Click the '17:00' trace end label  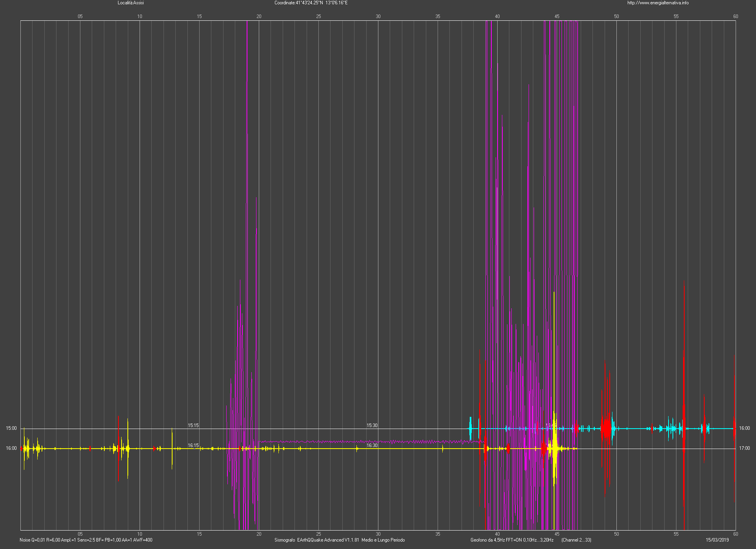click(744, 448)
